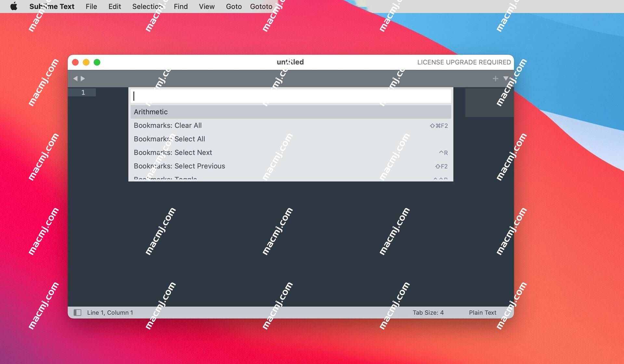Viewport: 624px width, 364px height.
Task: Click the Arithmetic command in palette
Action: 290,112
